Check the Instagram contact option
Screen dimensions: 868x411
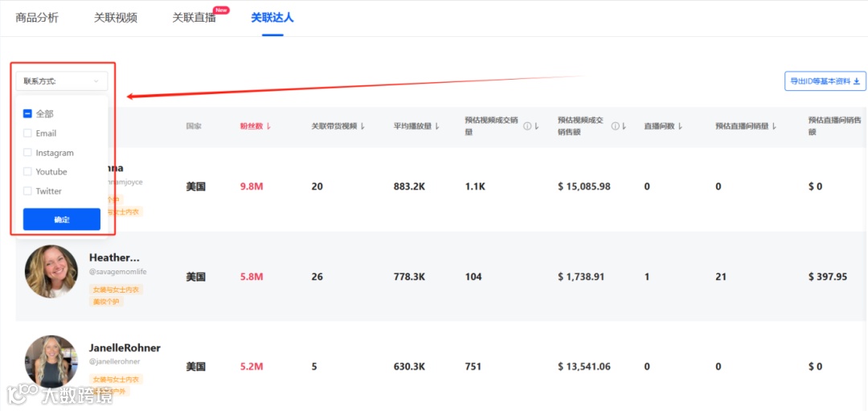point(27,153)
